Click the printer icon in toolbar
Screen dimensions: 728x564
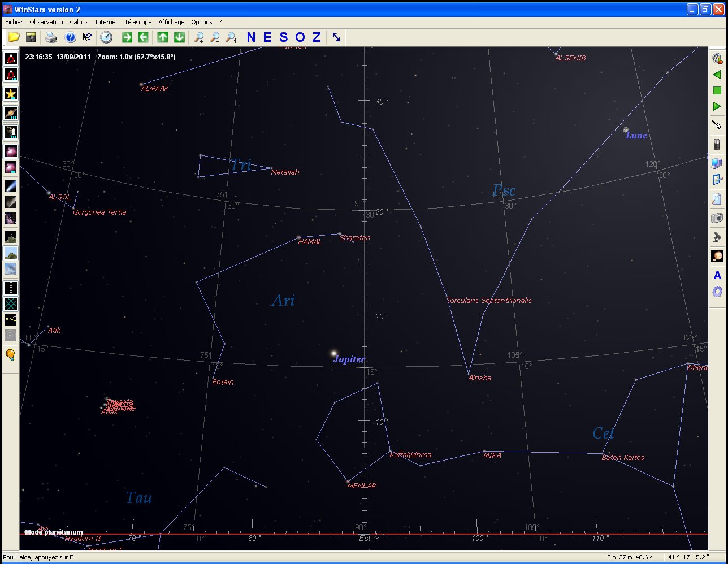(51, 37)
